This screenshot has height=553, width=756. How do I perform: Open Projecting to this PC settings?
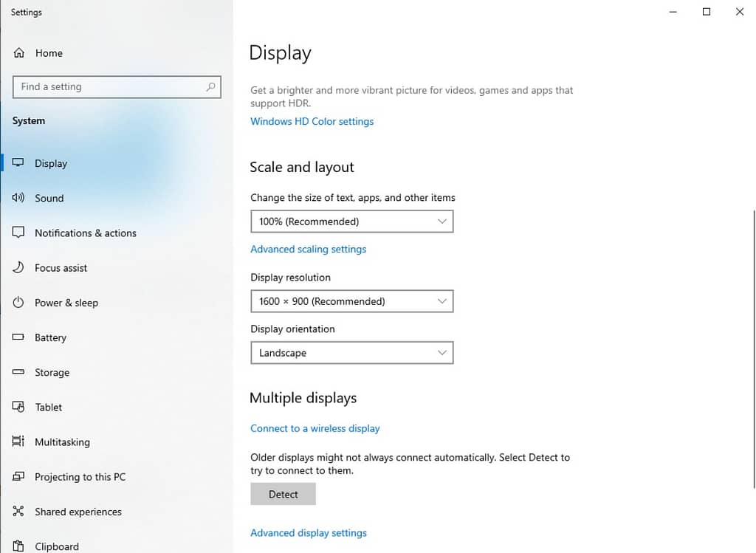pos(80,477)
